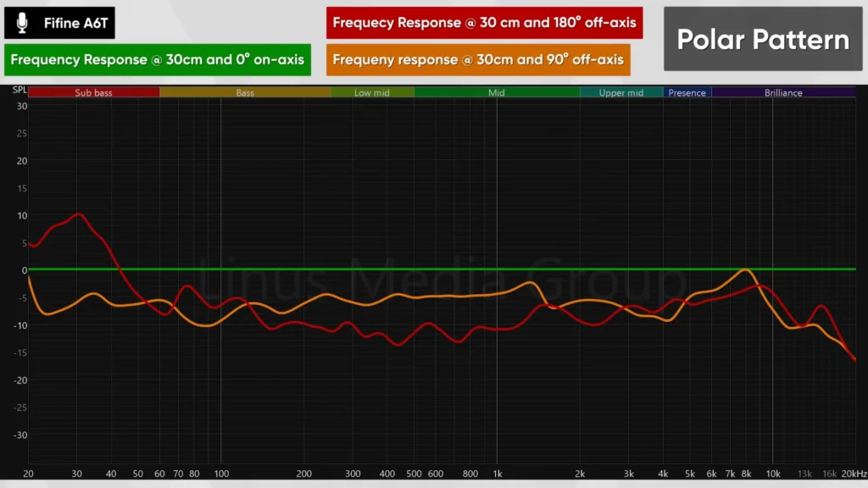Click the 10k frequency label
The height and width of the screenshot is (488, 868).
pyautogui.click(x=773, y=474)
